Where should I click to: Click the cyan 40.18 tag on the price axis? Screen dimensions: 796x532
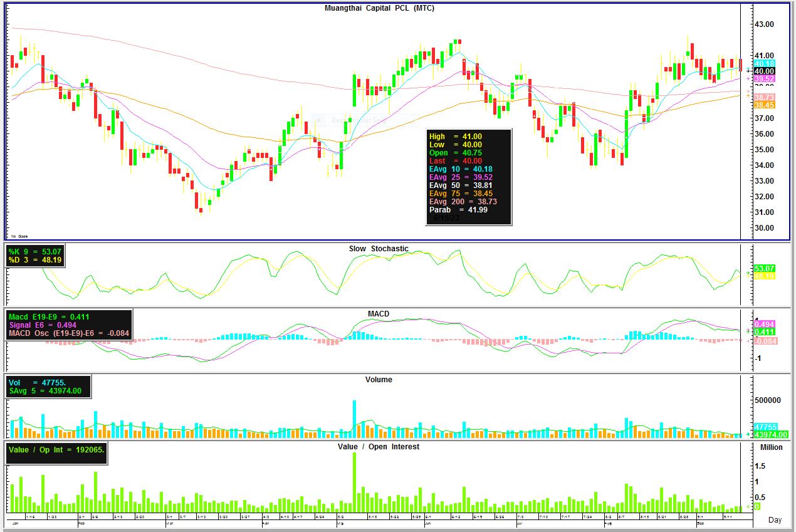coord(765,64)
